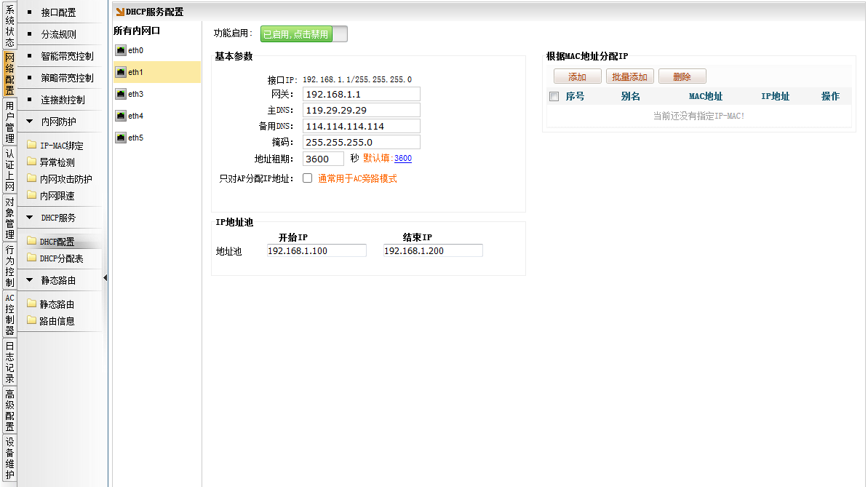Click the 内网攻击防护 folder icon

pyautogui.click(x=31, y=178)
